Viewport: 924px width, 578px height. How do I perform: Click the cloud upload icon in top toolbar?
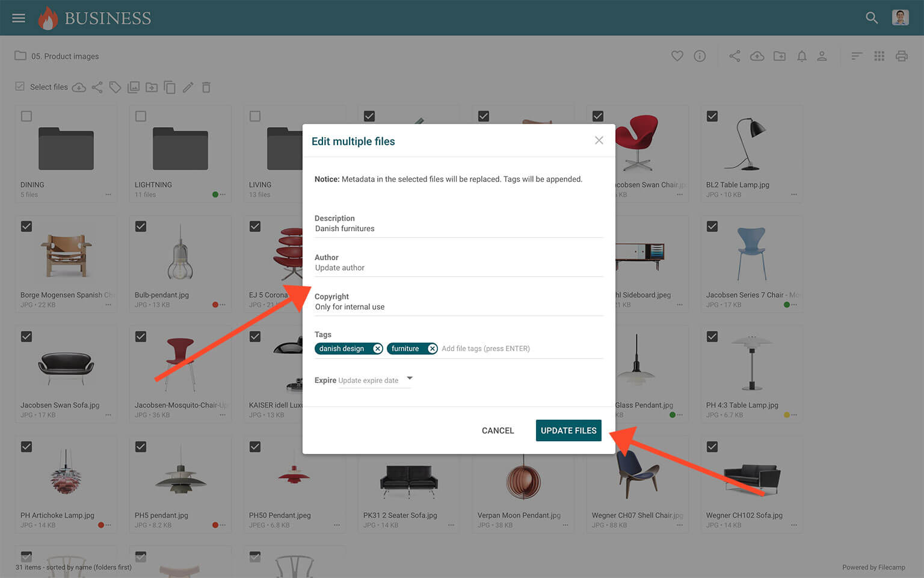tap(757, 56)
